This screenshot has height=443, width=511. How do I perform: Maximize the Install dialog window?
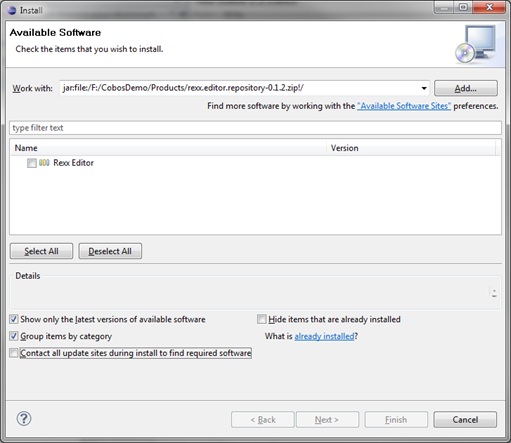(x=463, y=7)
